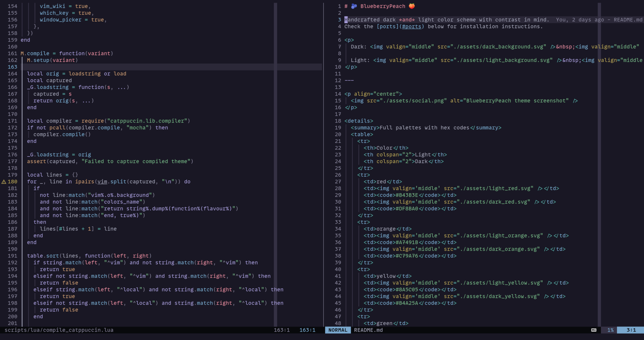Screen dimensions: 644x340
Task: Click the 'local lines = {}' declaration
Action: [x=53, y=175]
